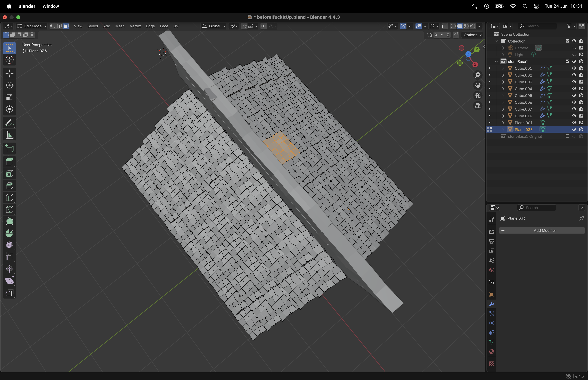
Task: Open the Edit Mode dropdown
Action: click(32, 26)
